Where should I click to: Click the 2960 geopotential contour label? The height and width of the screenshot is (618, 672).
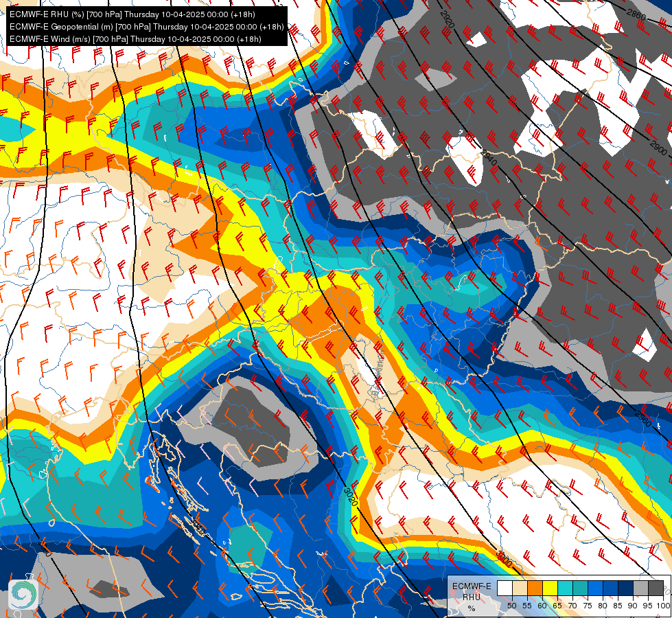[x=643, y=419]
